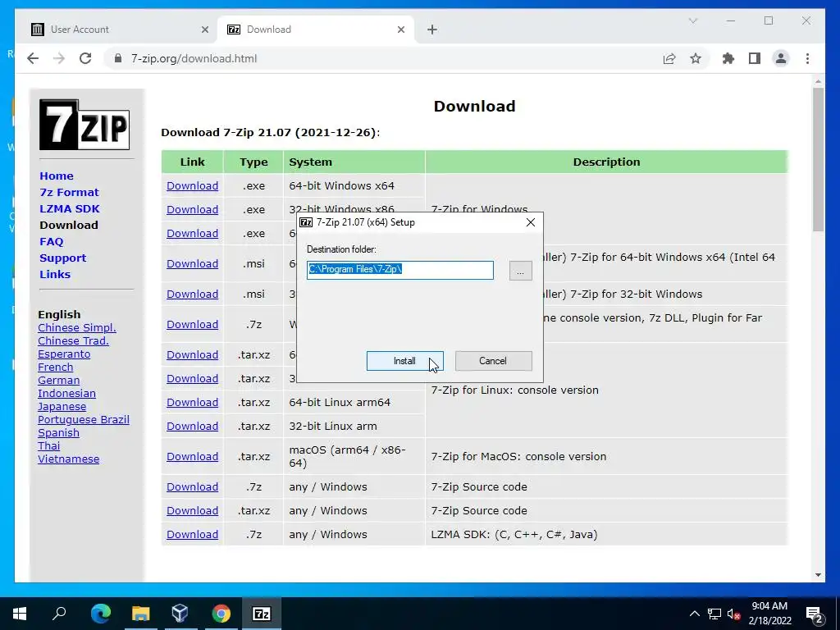The height and width of the screenshot is (630, 840).
Task: Select the Download browser tab
Action: (316, 30)
